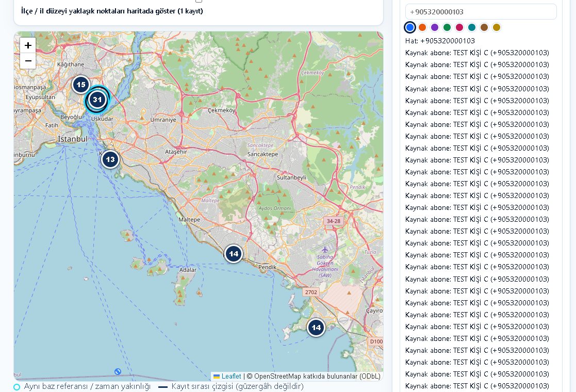Click the Beyoğlu label on the map
576x392 pixels.
(71, 117)
